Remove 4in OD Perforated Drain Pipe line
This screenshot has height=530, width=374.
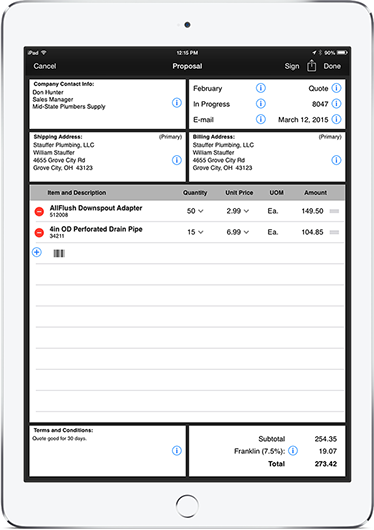pyautogui.click(x=39, y=233)
